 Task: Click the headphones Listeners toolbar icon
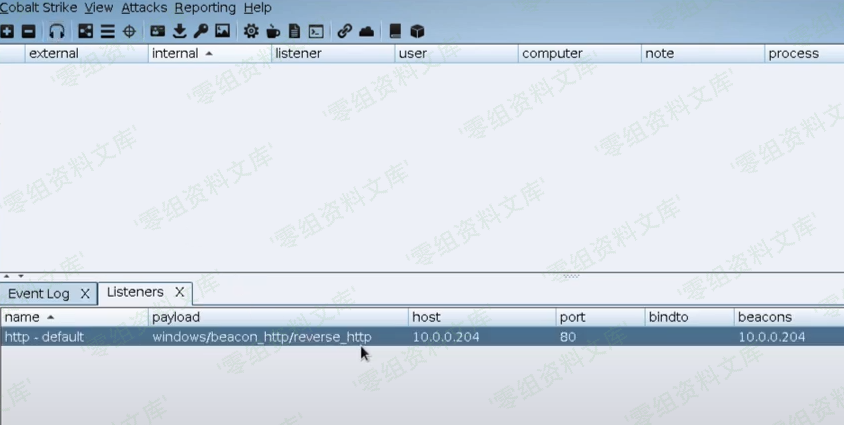click(57, 31)
